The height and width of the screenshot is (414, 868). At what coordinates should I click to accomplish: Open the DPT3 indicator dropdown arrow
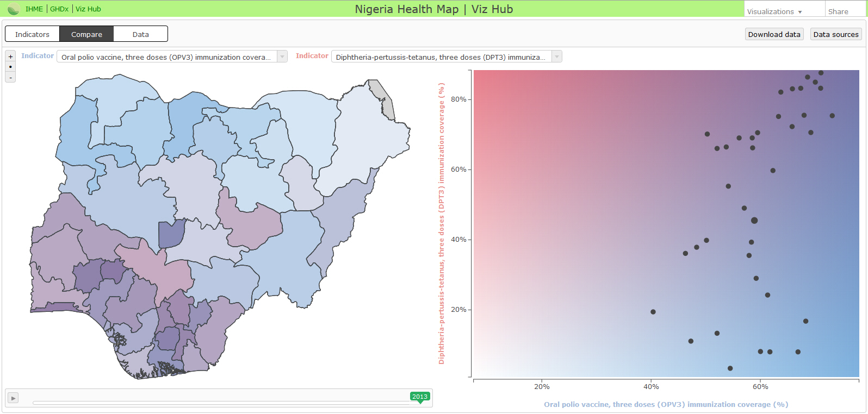click(x=557, y=57)
